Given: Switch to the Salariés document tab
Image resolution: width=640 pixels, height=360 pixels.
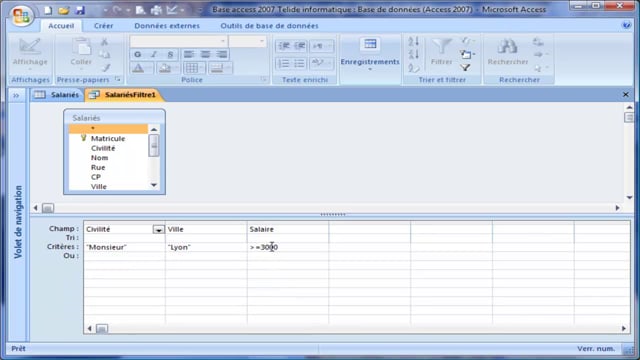Looking at the screenshot, I should click(x=58, y=95).
